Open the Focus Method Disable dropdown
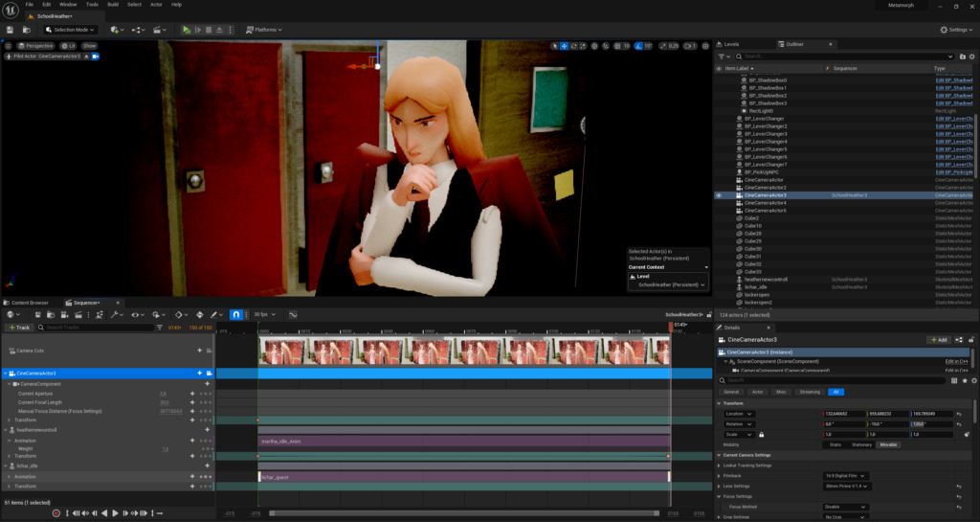The image size is (980, 522). click(845, 507)
